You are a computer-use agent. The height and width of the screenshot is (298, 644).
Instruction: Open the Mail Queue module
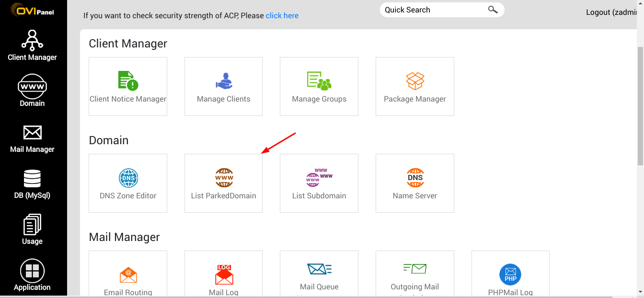coord(319,274)
